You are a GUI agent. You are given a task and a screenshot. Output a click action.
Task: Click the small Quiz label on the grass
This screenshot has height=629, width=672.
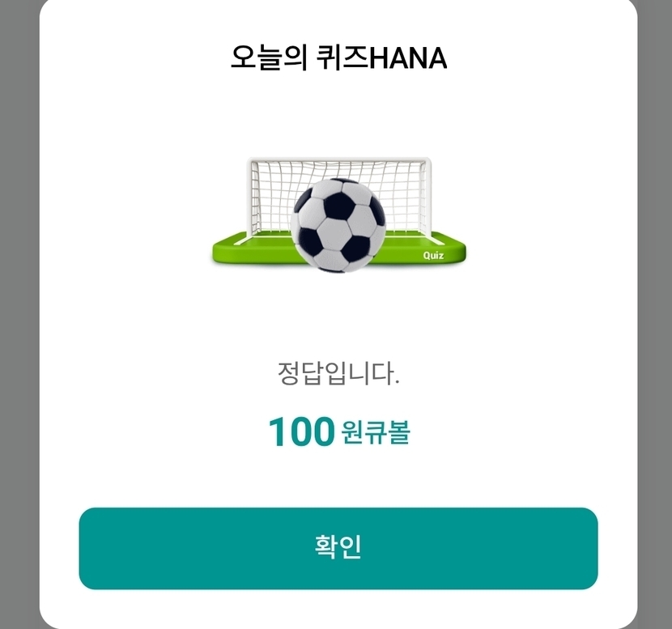click(433, 256)
